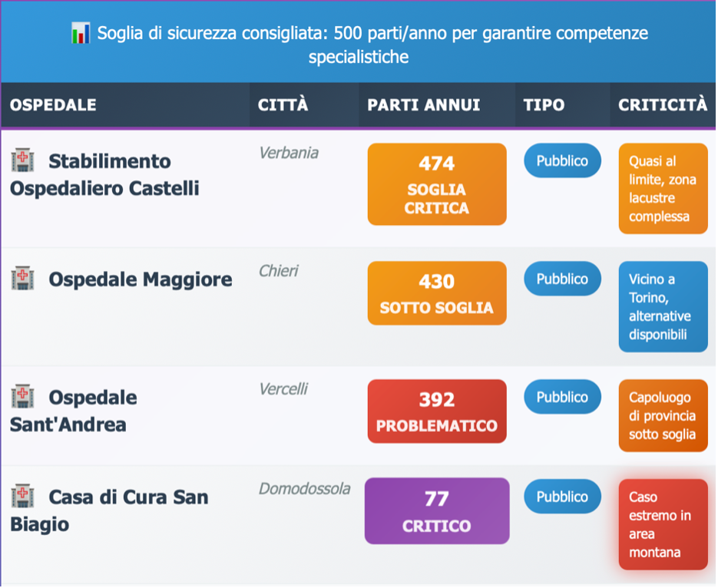Click the CITTÀ column header

coord(283,105)
